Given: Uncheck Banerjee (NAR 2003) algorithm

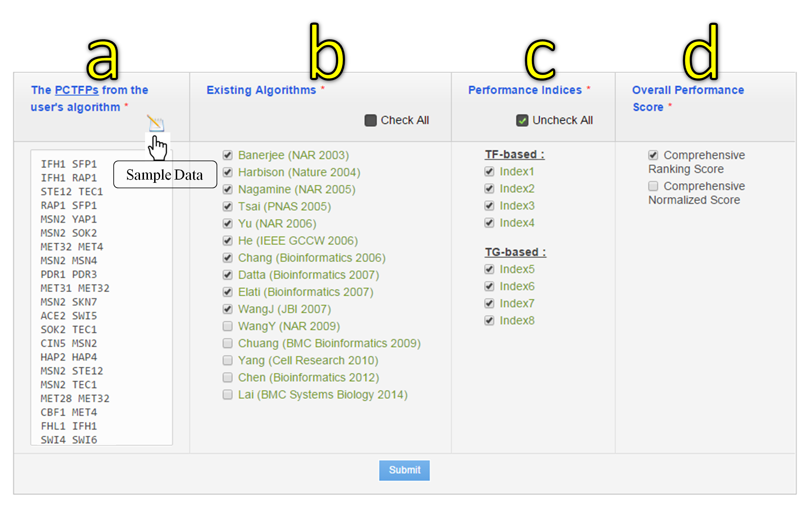Looking at the screenshot, I should pyautogui.click(x=227, y=155).
